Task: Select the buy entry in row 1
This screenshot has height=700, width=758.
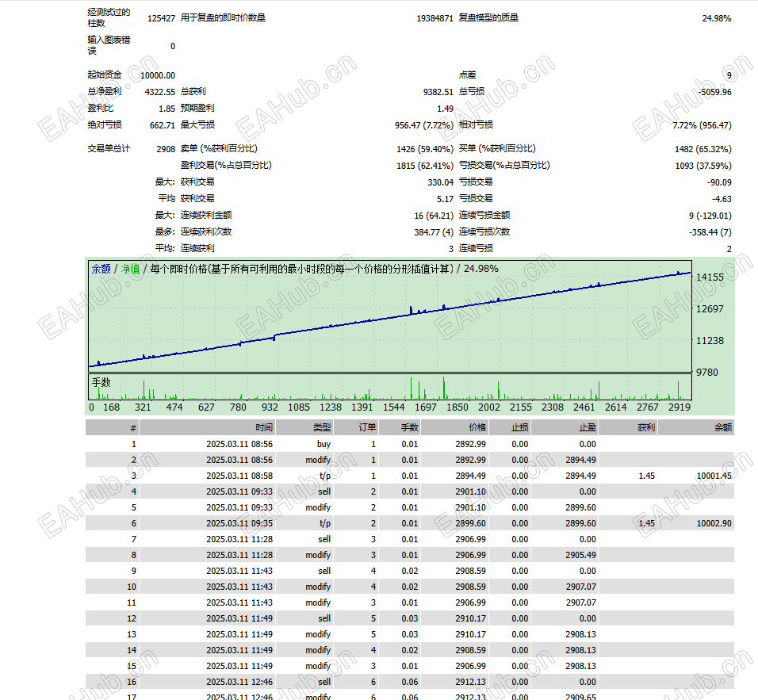Action: tap(323, 444)
